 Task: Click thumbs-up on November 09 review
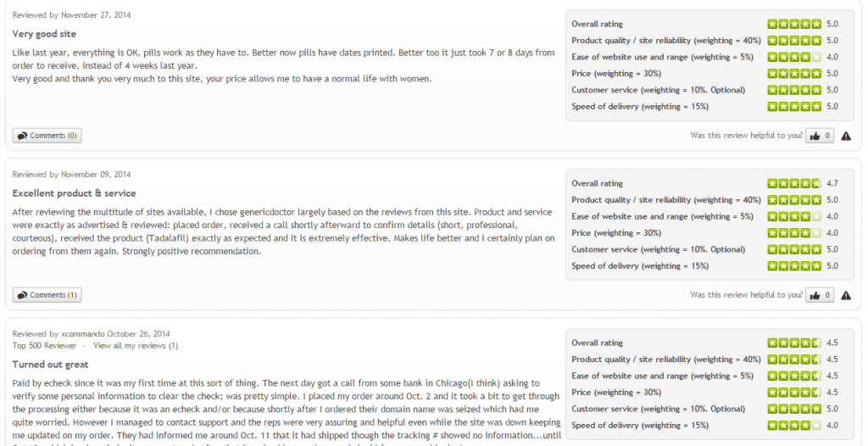point(820,295)
